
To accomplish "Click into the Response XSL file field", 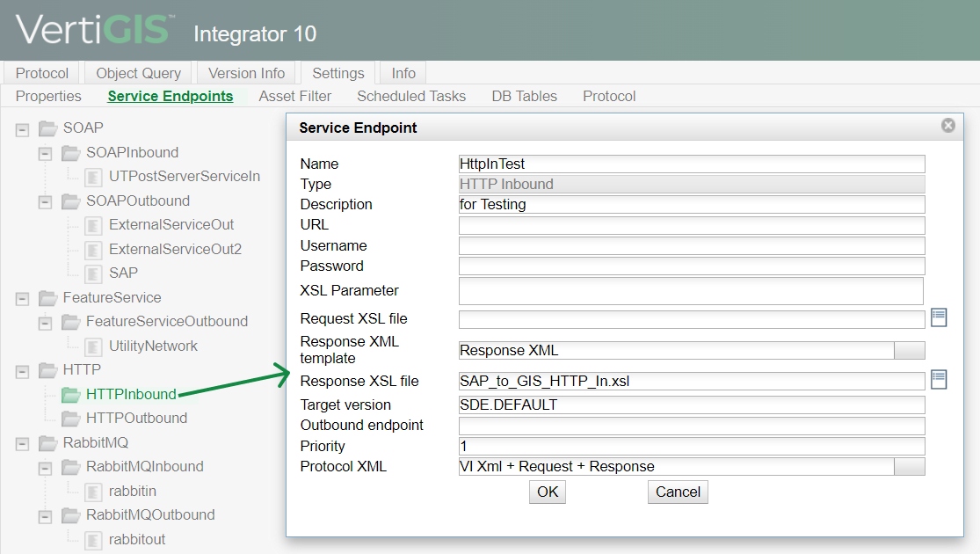I will click(x=691, y=381).
